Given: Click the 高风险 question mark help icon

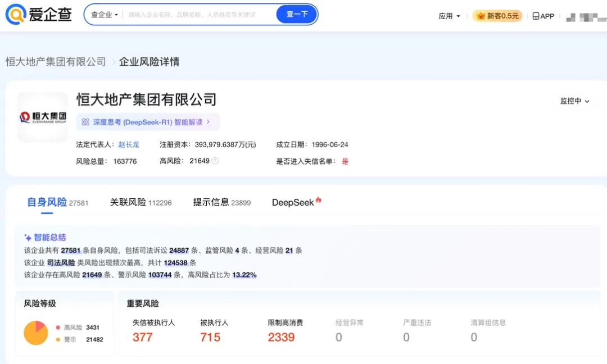Looking at the screenshot, I should click(215, 161).
